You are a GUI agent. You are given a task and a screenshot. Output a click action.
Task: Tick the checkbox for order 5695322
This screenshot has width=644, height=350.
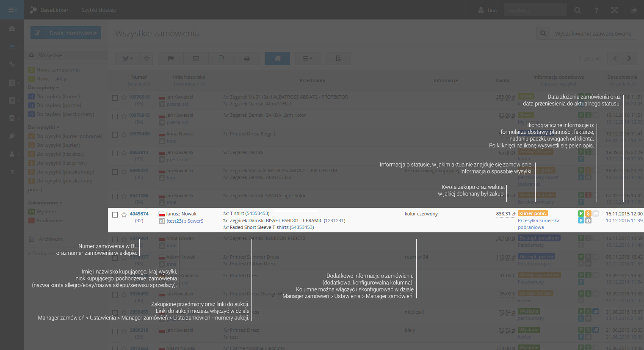[115, 172]
